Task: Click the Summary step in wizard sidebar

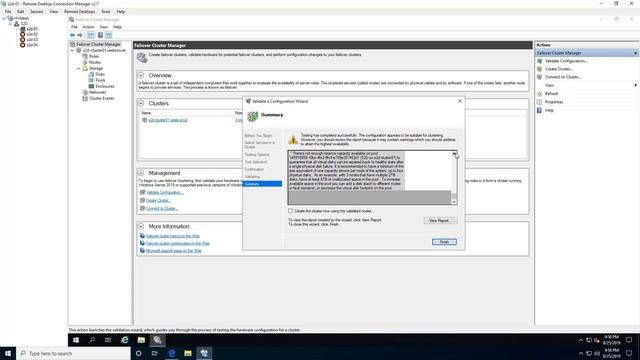Action: coord(262,184)
